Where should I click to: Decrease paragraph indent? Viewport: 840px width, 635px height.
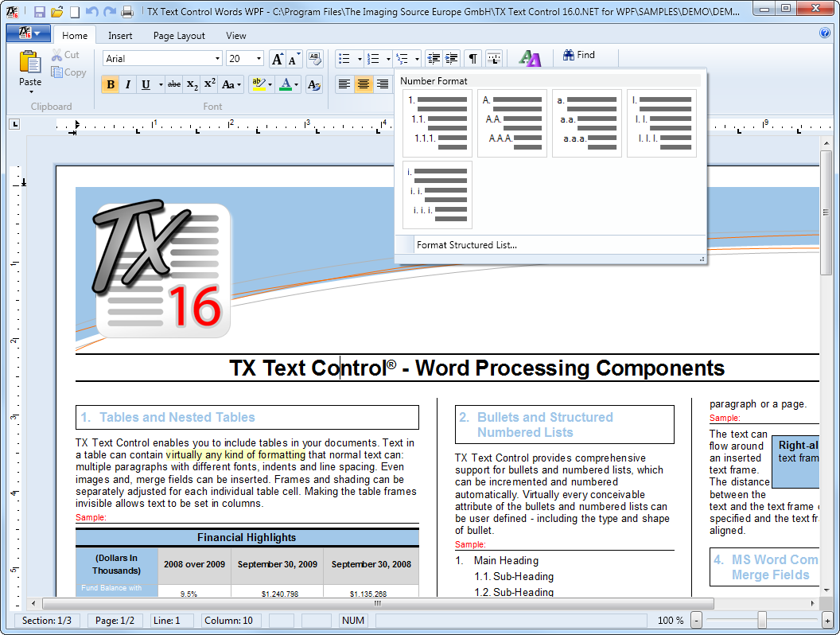434,58
